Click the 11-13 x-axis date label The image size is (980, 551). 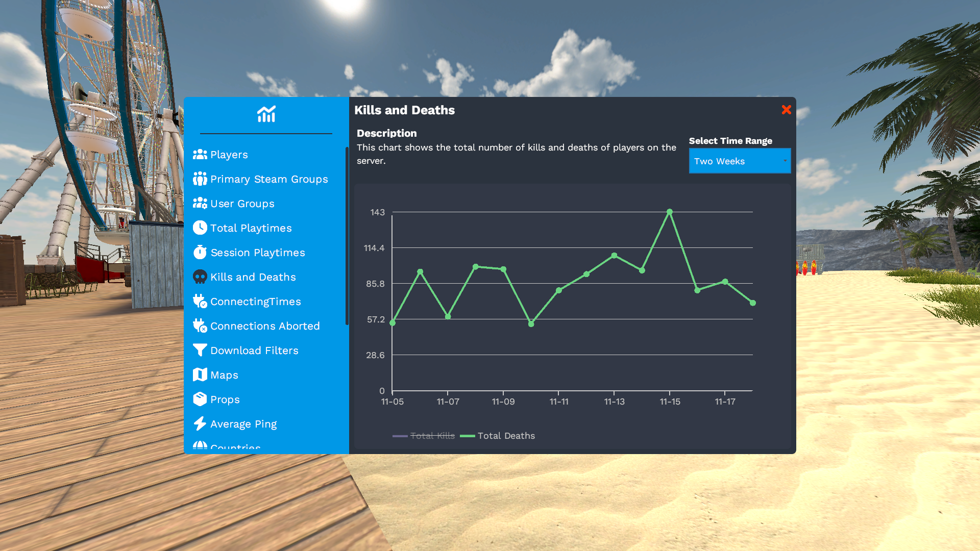[x=615, y=402]
